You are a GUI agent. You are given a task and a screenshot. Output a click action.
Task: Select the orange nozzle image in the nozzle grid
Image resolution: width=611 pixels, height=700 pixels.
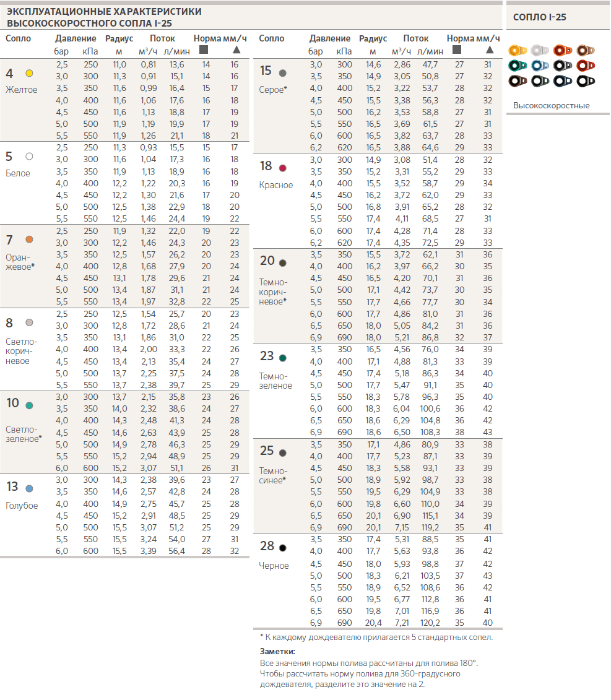pyautogui.click(x=563, y=51)
